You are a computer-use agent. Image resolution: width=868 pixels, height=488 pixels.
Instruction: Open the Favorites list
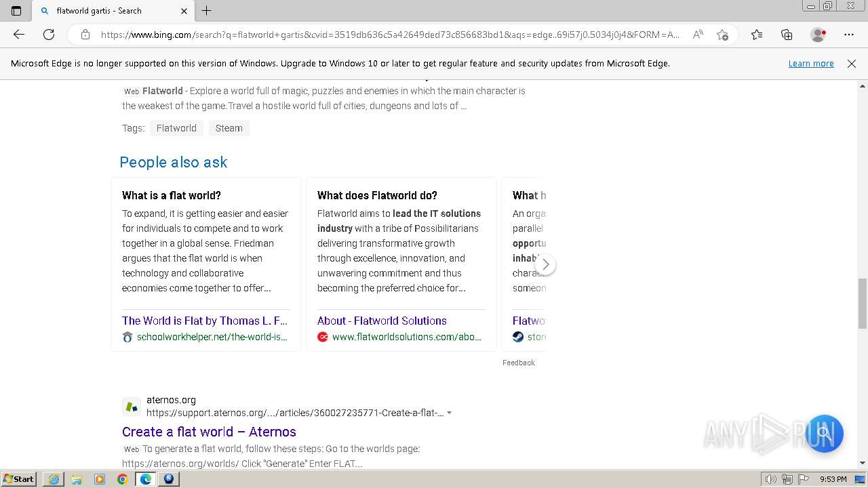tap(757, 35)
